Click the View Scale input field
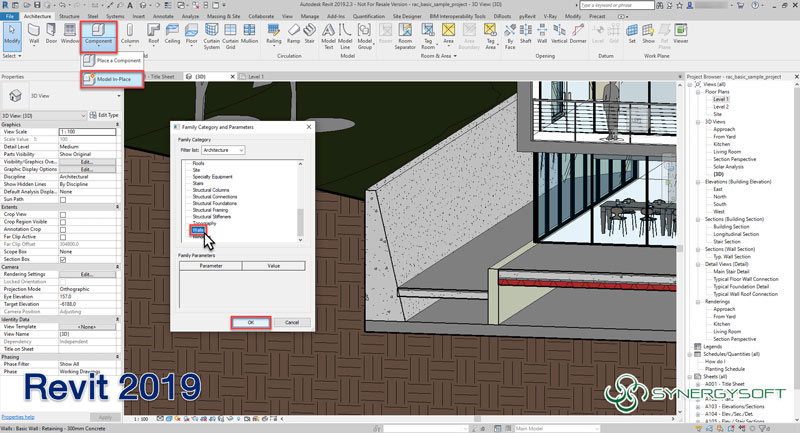 87,132
